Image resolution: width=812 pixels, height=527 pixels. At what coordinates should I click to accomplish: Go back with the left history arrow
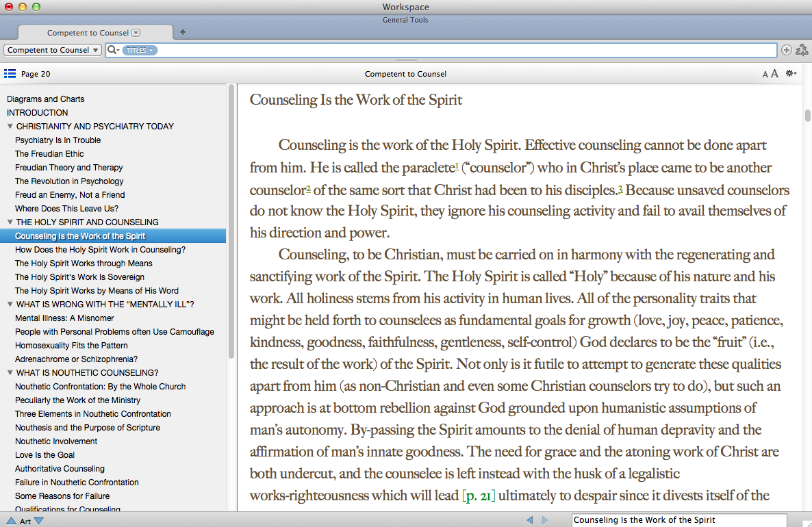pyautogui.click(x=530, y=520)
